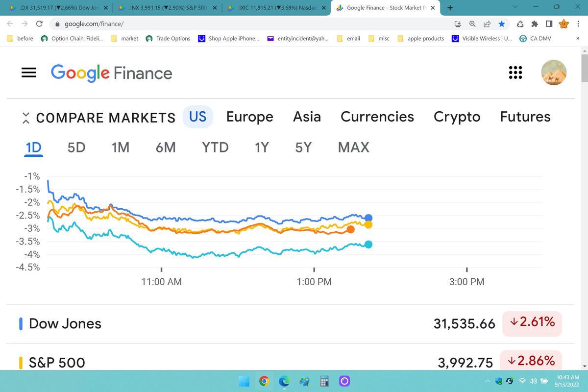Open the Chrome profile star avatar
Viewport: 588px width, 392px height.
[x=564, y=24]
